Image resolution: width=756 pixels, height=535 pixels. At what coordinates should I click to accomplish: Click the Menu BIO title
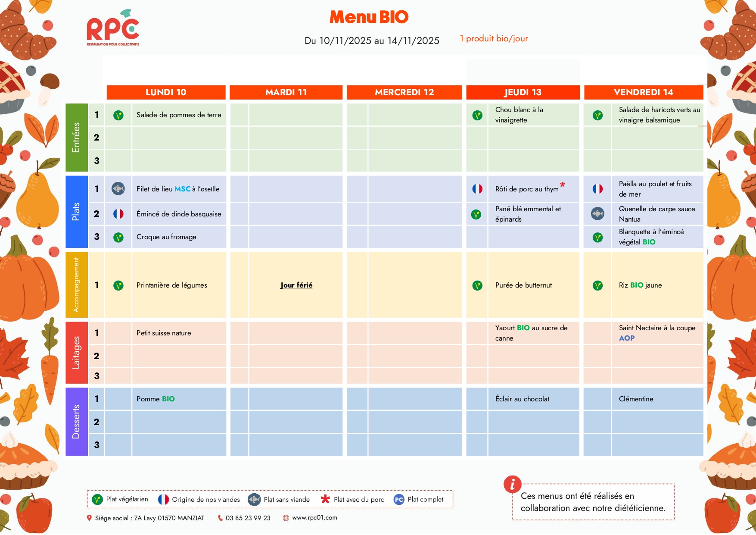click(369, 17)
